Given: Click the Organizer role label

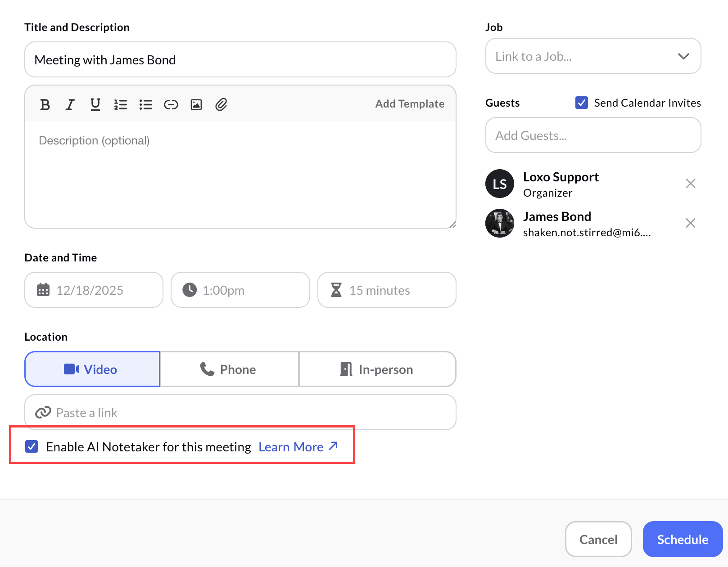Looking at the screenshot, I should [x=547, y=193].
